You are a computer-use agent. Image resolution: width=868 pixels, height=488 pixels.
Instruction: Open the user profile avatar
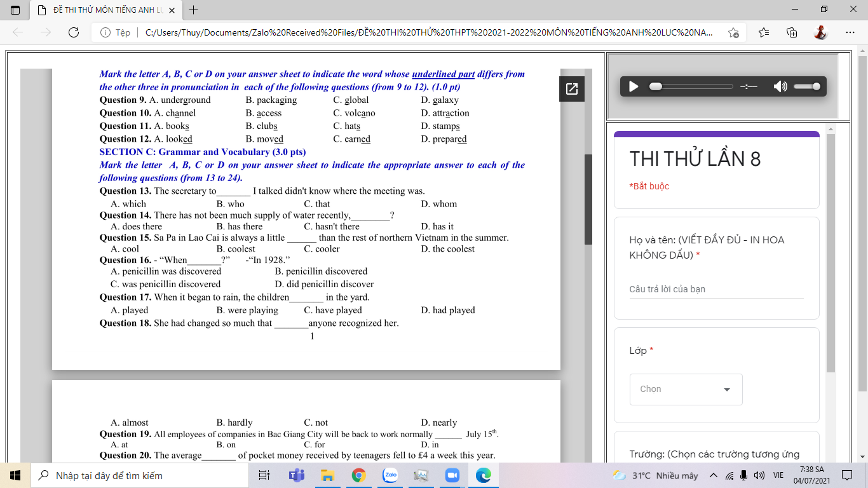pos(821,32)
